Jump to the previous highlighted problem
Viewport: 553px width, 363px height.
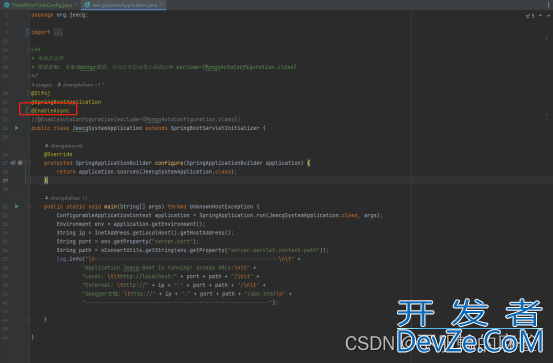(540, 16)
